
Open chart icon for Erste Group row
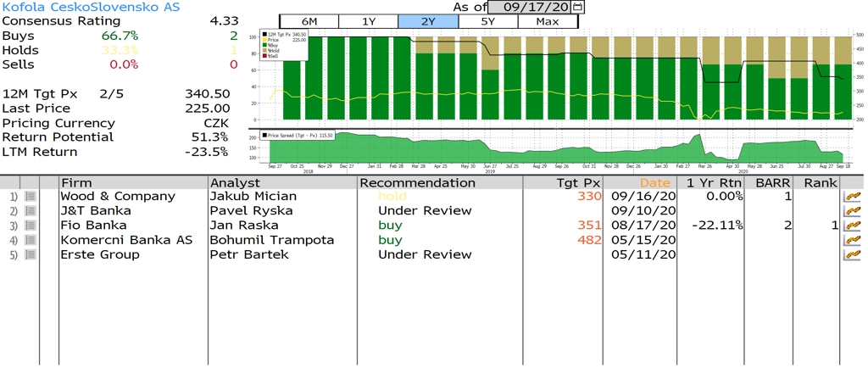pos(853,254)
